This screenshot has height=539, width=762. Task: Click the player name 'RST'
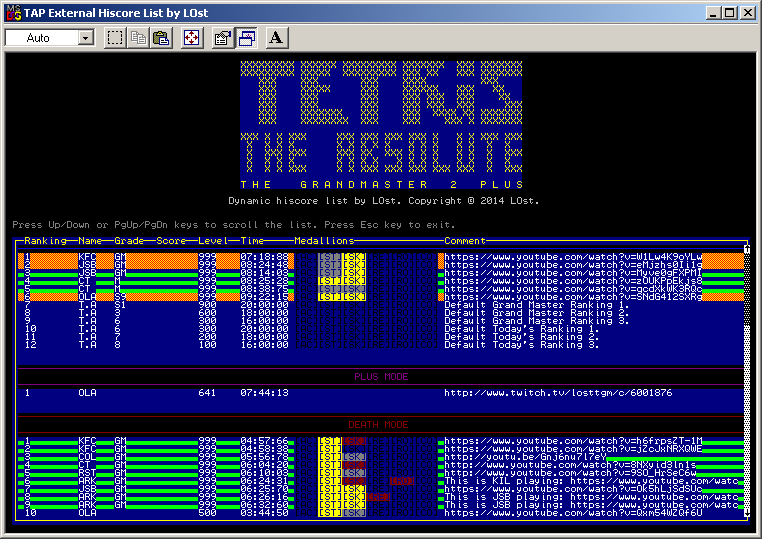(x=87, y=473)
